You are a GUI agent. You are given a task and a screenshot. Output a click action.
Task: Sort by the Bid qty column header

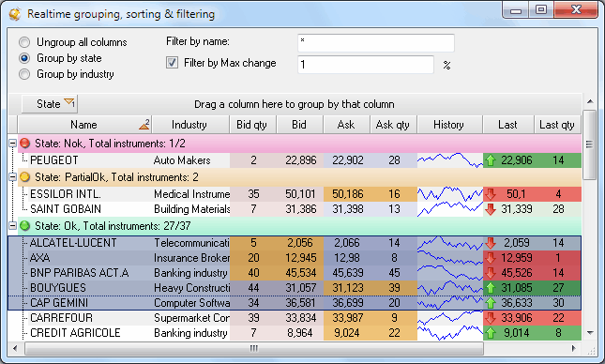tap(252, 125)
